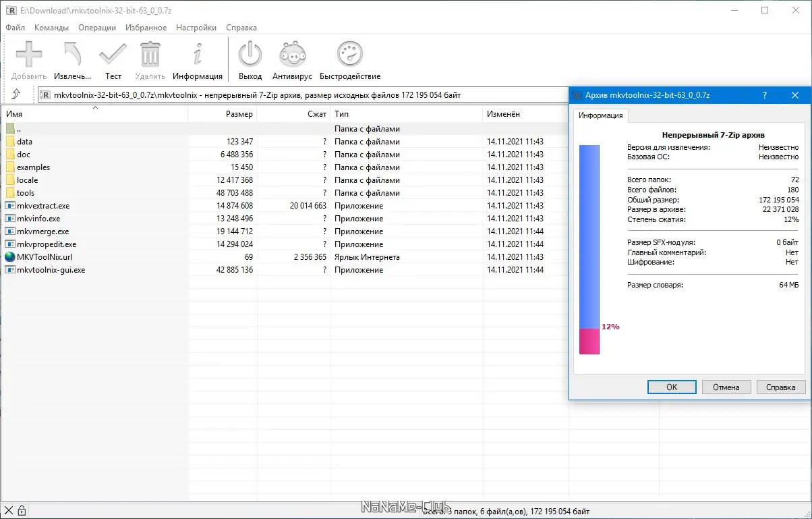Viewport: 812px width, 519px height.
Task: Click the mkvinfo.exe file icon
Action: pos(10,219)
